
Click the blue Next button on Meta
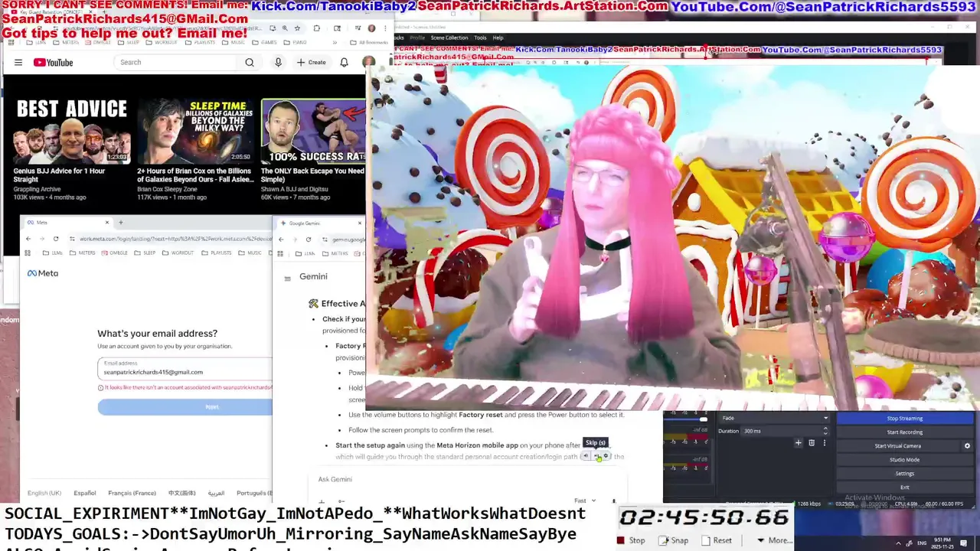tap(185, 407)
